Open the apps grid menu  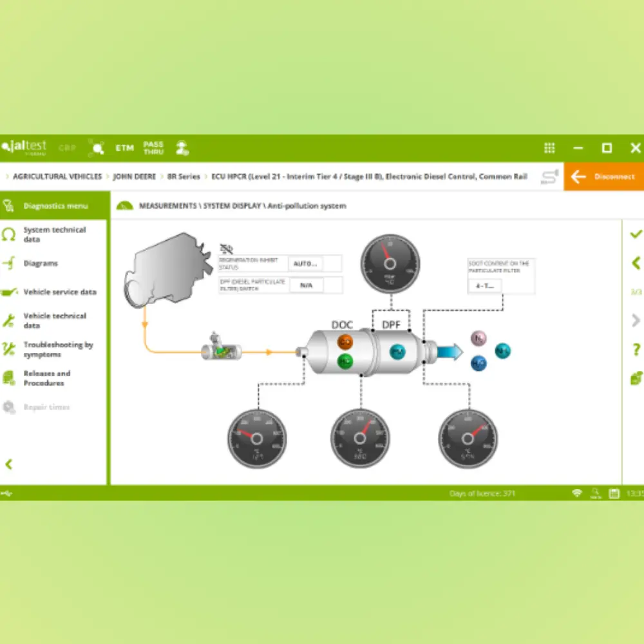point(549,148)
